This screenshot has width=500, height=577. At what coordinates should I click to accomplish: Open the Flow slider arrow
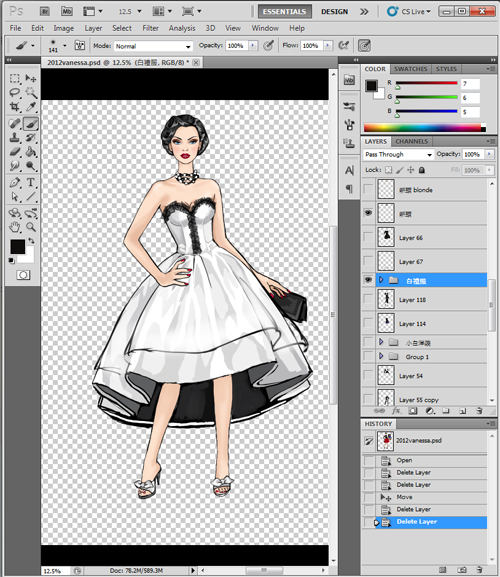[x=327, y=46]
